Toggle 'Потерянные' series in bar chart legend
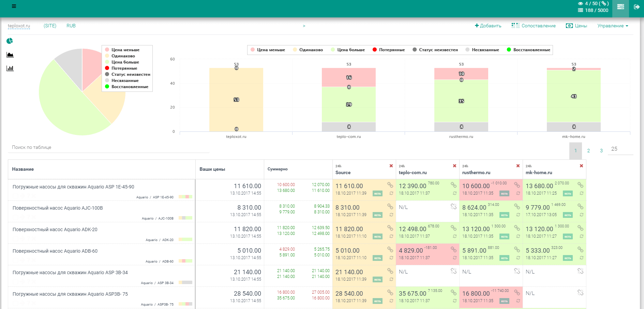This screenshot has width=644, height=309. click(x=389, y=50)
